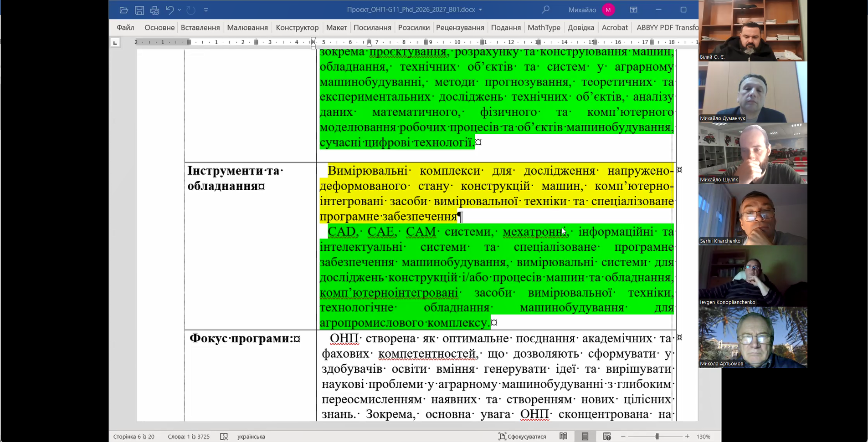
Task: Click the українська language indicator
Action: click(x=251, y=437)
